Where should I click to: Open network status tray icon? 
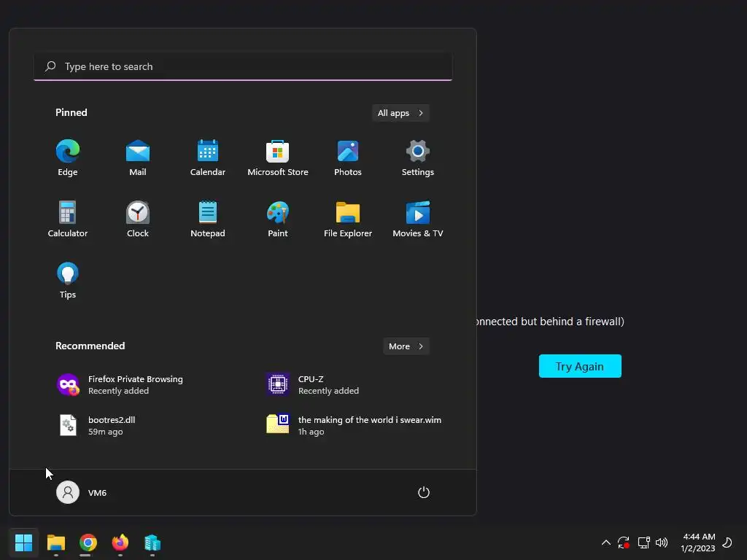pyautogui.click(x=643, y=542)
